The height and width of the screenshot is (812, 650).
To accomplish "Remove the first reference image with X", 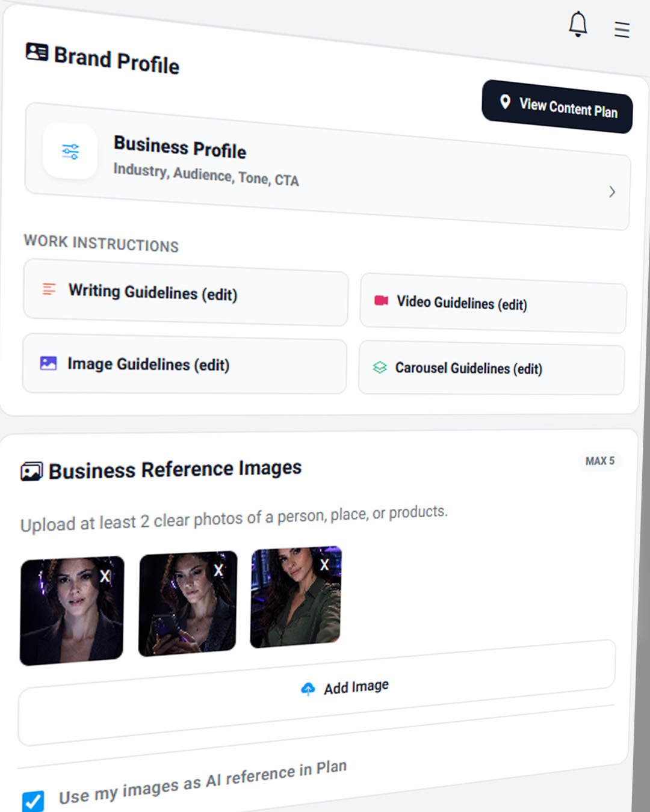I will (105, 576).
